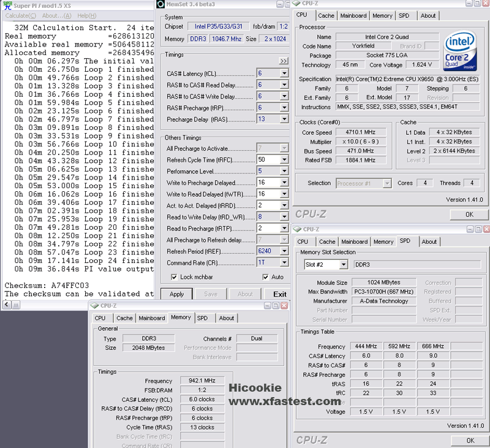Screen dimensions: 490x448
Task: Open the Refresh Cycle Time (tRFC) dropdown
Action: [284, 159]
